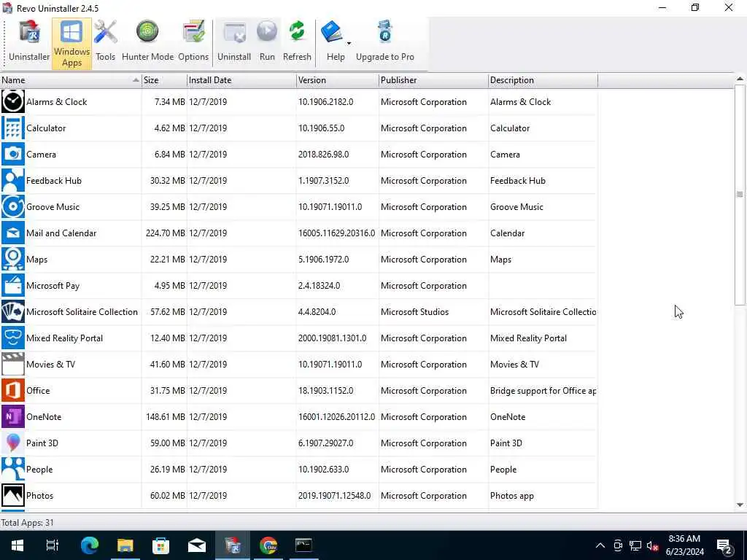Screen dimensions: 747x560
Task: Open the notification center icon
Action: tap(724, 546)
